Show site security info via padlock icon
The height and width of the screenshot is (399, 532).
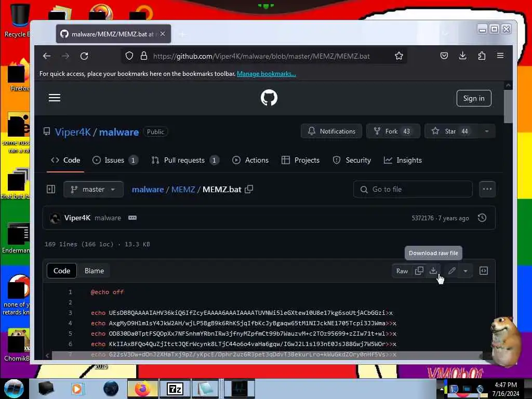pyautogui.click(x=144, y=56)
